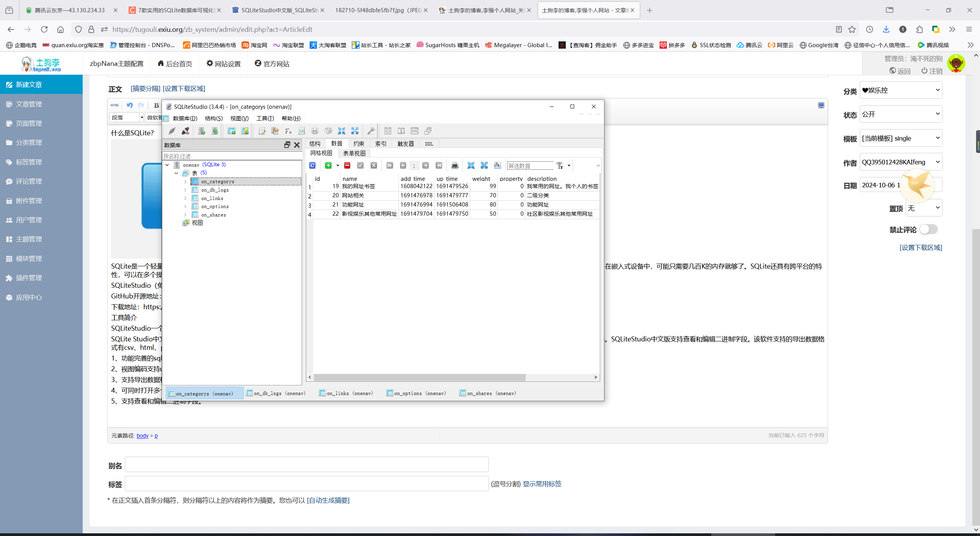Click the red delete row button
This screenshot has height=536, width=980.
(347, 166)
